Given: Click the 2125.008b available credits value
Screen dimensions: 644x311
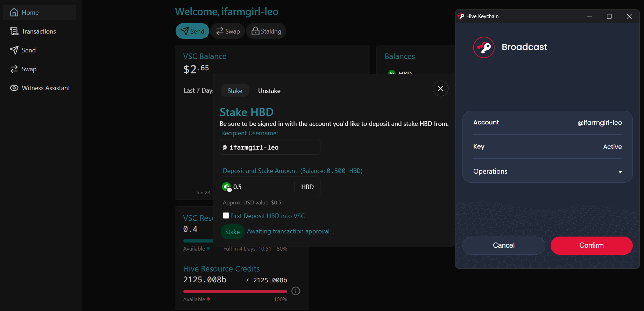Looking at the screenshot, I should [x=205, y=280].
